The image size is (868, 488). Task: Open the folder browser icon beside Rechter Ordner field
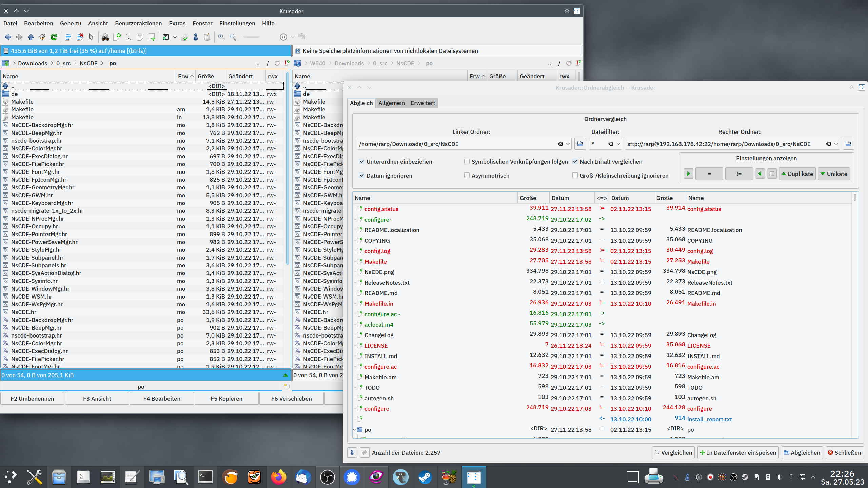point(848,144)
